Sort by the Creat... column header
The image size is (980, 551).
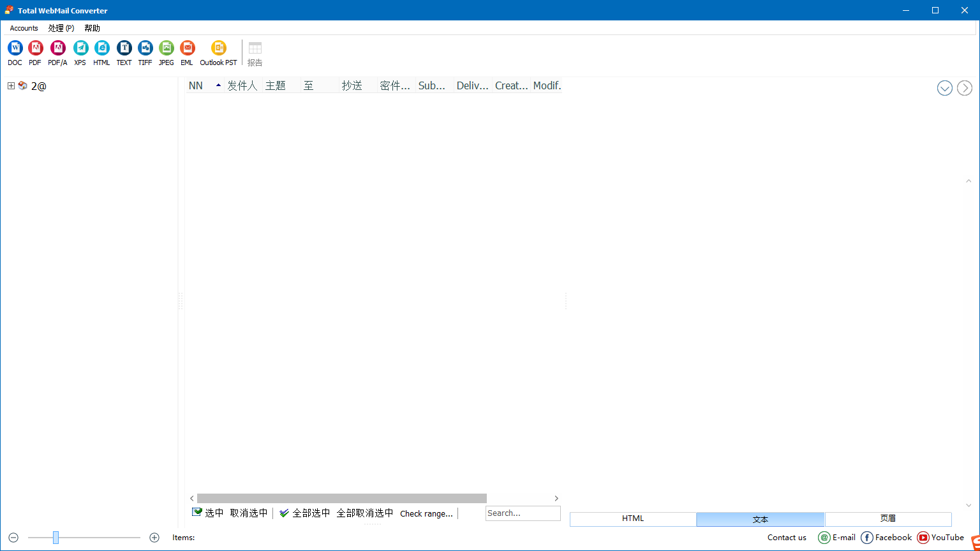[511, 85]
